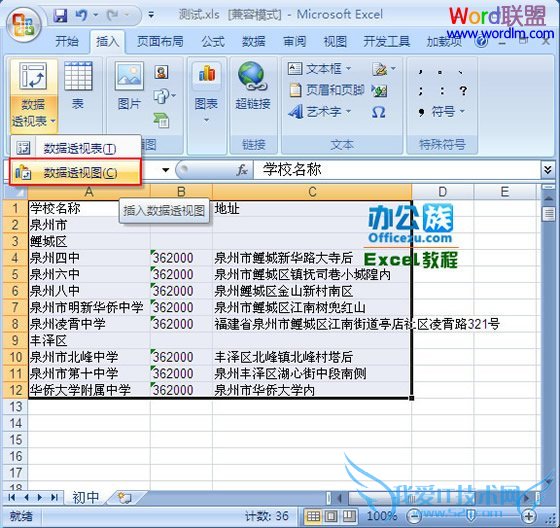Click the Office button logo
Image resolution: width=560 pixels, height=528 pixels.
(24, 24)
